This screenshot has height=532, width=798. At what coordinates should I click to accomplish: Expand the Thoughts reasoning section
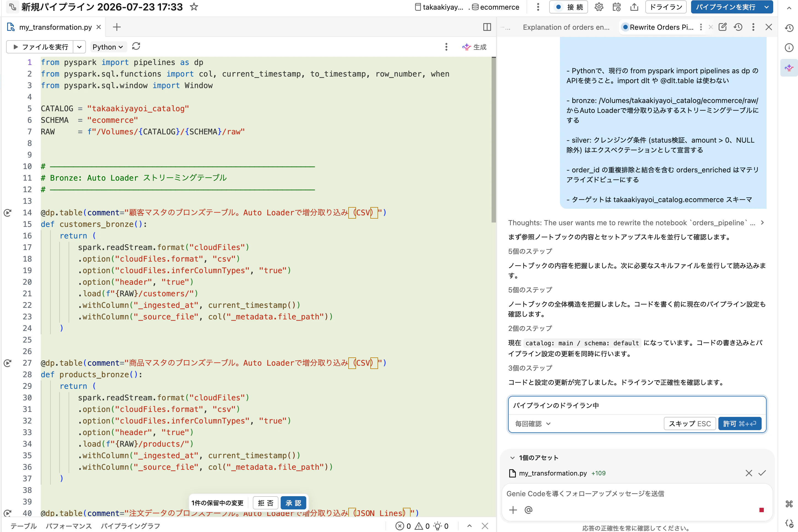pos(762,222)
